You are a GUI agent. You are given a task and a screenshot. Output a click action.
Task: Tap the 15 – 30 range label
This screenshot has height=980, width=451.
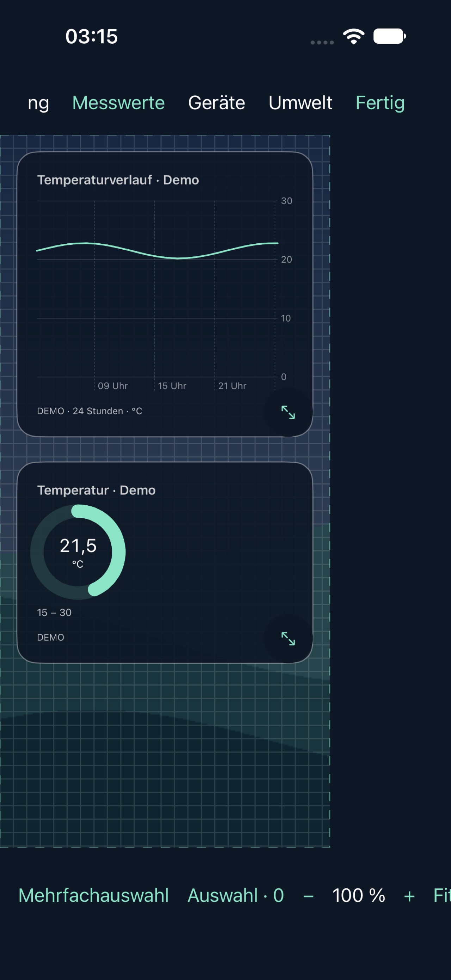tap(54, 612)
